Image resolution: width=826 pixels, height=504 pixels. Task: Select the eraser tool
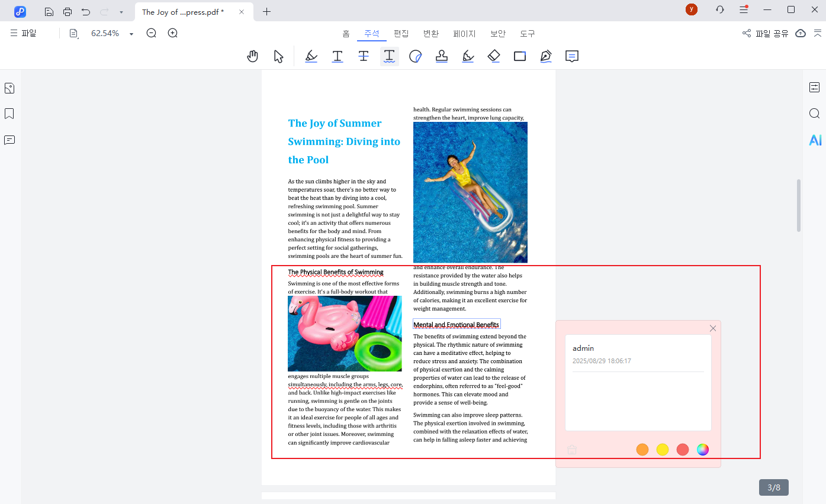click(x=494, y=56)
